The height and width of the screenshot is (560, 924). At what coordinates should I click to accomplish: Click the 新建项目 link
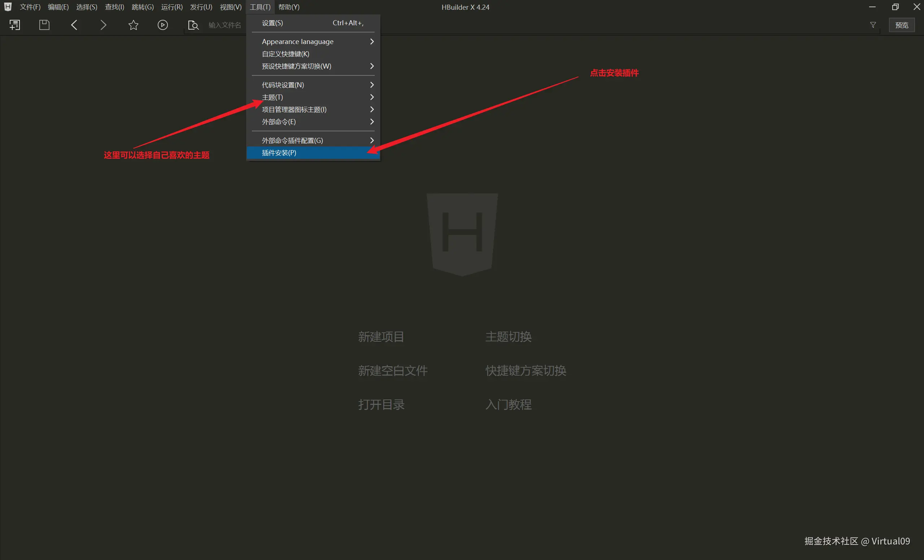coord(381,337)
